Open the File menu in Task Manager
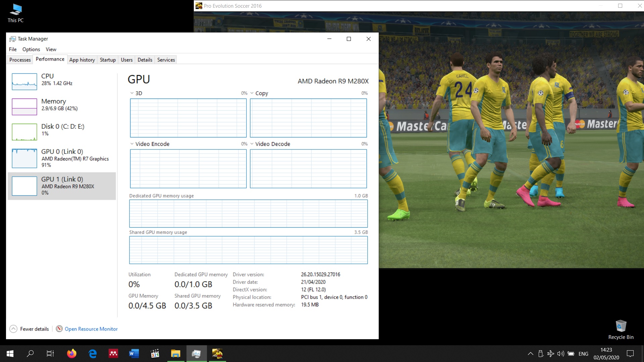The width and height of the screenshot is (644, 362). (13, 49)
